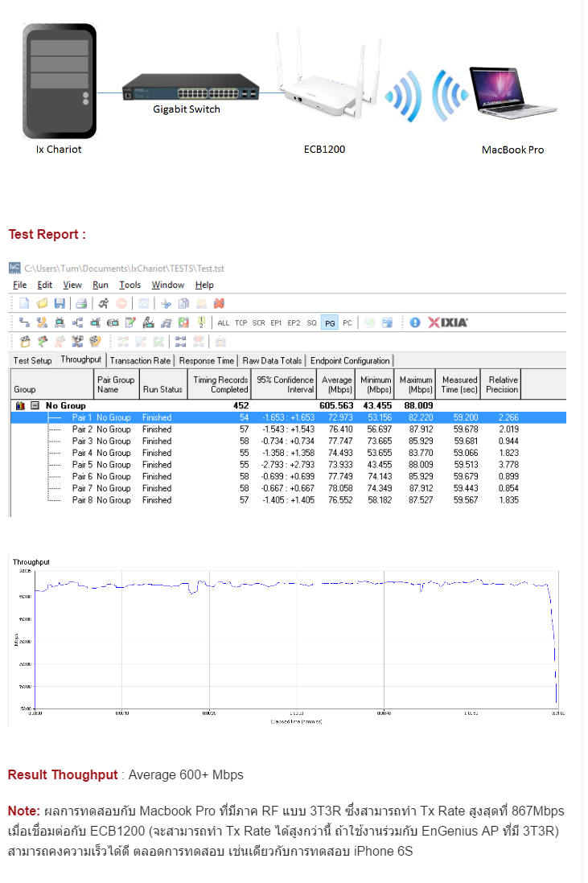Click the Gigabit Switch image in diagram
The width and height of the screenshot is (588, 883).
tap(191, 88)
